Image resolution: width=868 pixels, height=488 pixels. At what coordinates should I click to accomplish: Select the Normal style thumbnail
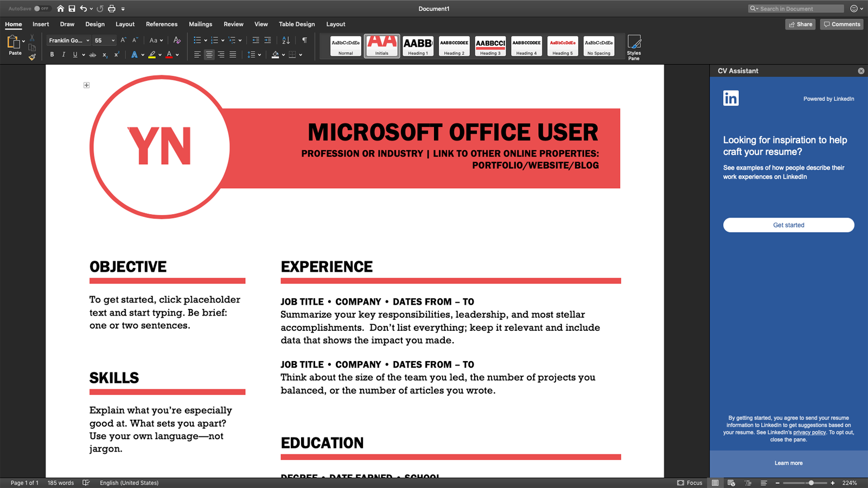click(346, 46)
